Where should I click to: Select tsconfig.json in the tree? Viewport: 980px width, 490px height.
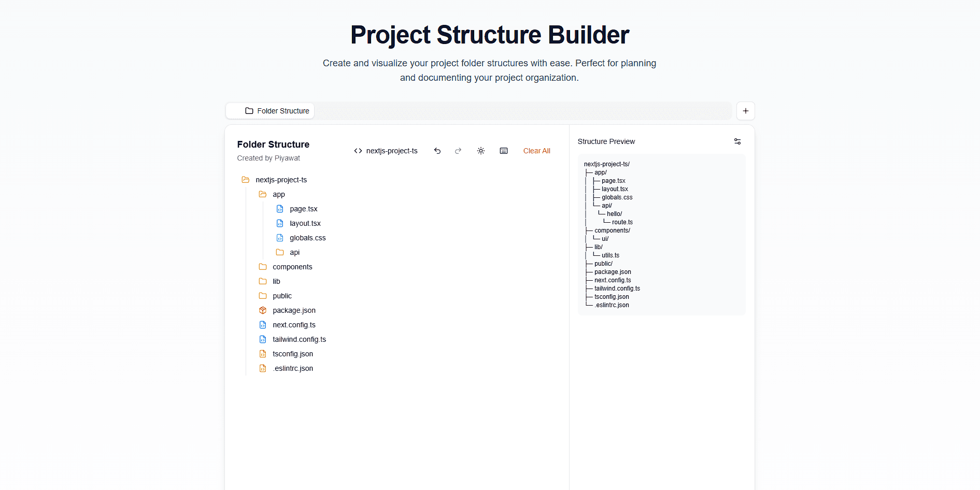click(x=293, y=354)
